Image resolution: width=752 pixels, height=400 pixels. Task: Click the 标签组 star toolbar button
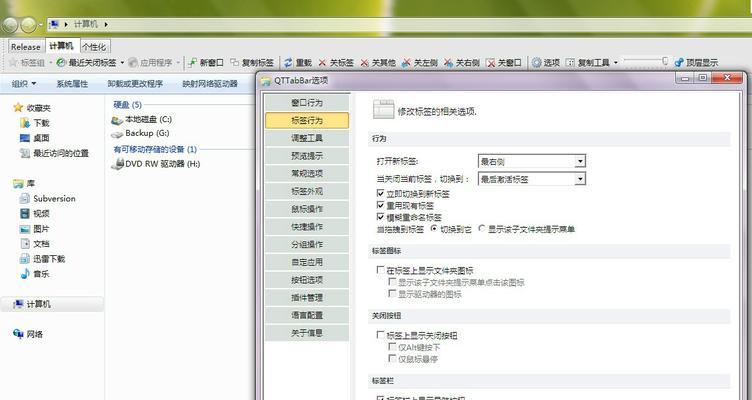pyautogui.click(x=27, y=62)
